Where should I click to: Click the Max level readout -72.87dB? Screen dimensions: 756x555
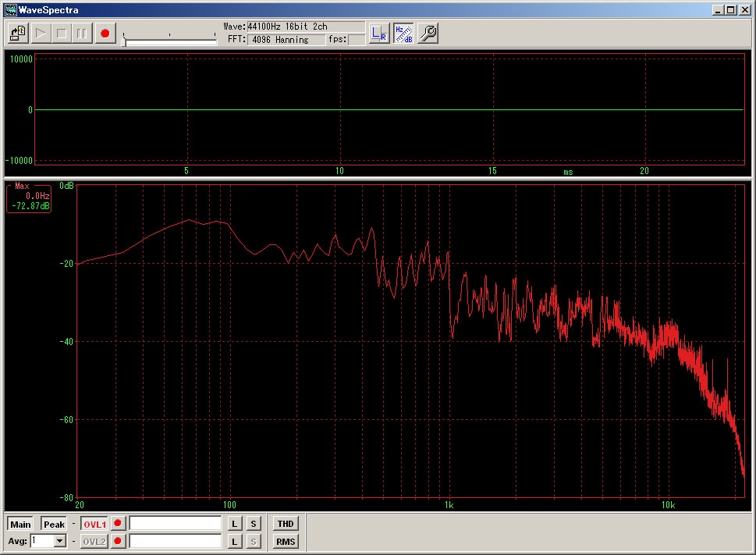pyautogui.click(x=30, y=206)
